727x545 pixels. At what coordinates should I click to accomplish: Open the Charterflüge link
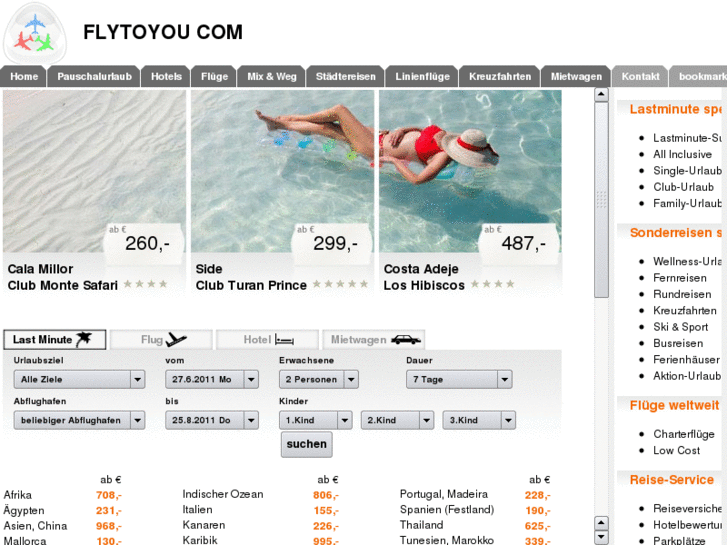[684, 434]
